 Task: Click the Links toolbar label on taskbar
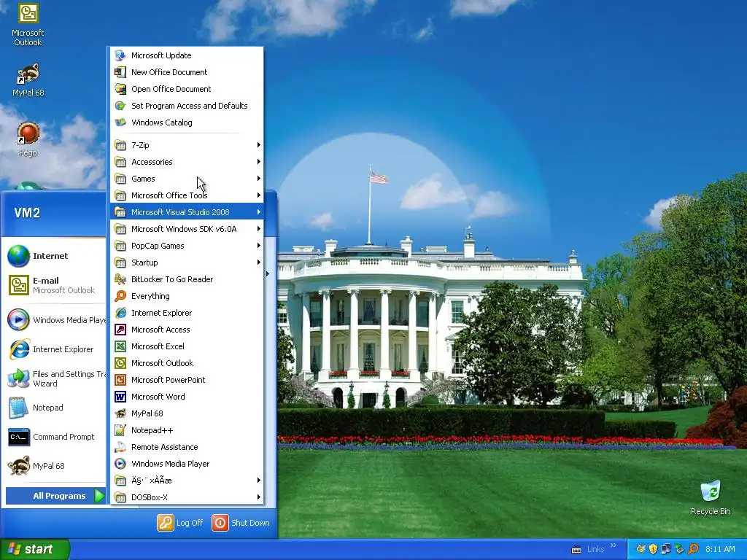[595, 549]
